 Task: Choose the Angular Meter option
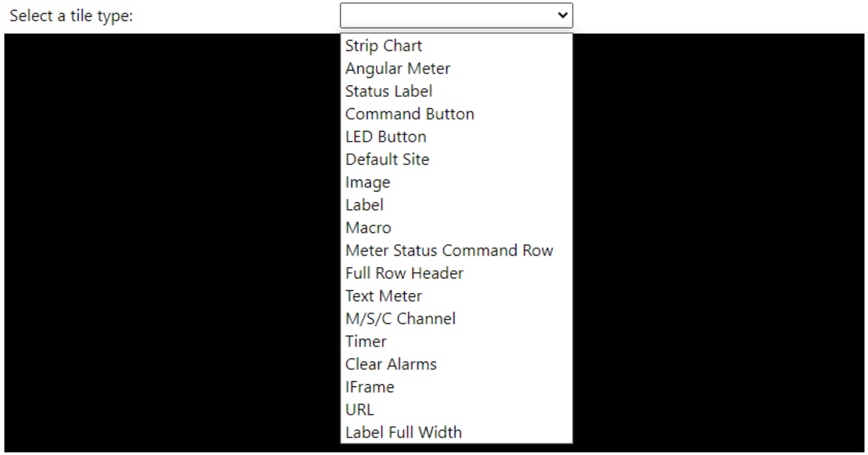click(398, 69)
